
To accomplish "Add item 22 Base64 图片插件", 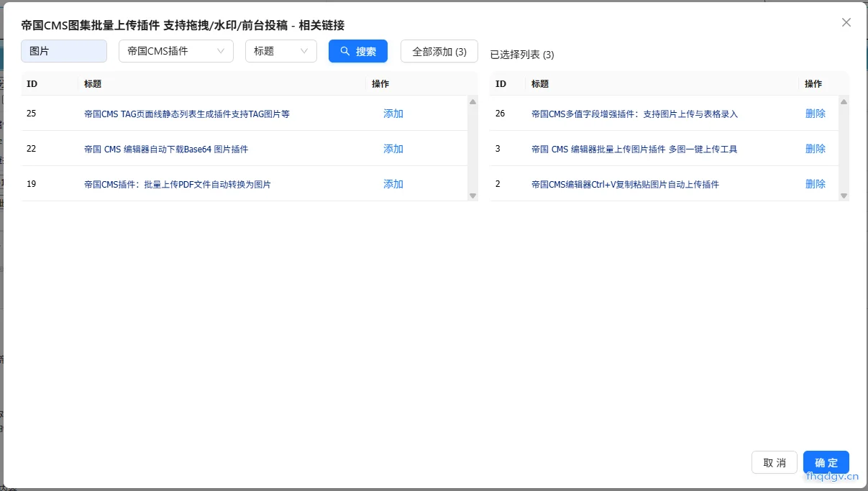I will click(x=393, y=149).
